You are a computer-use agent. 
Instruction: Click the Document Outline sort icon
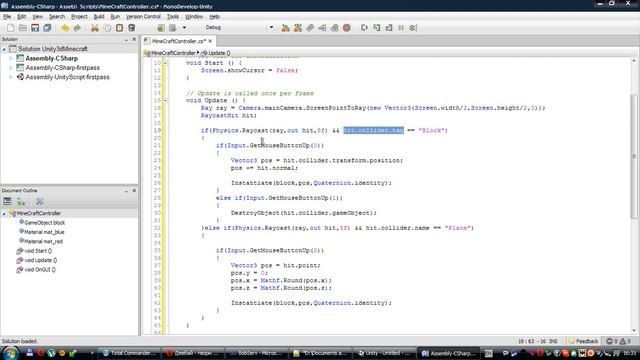coord(21,201)
